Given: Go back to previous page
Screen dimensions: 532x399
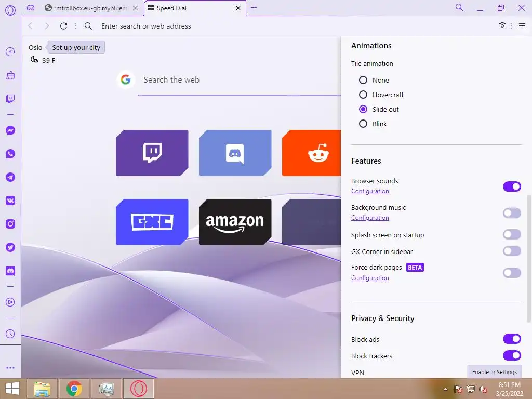Looking at the screenshot, I should (30, 26).
